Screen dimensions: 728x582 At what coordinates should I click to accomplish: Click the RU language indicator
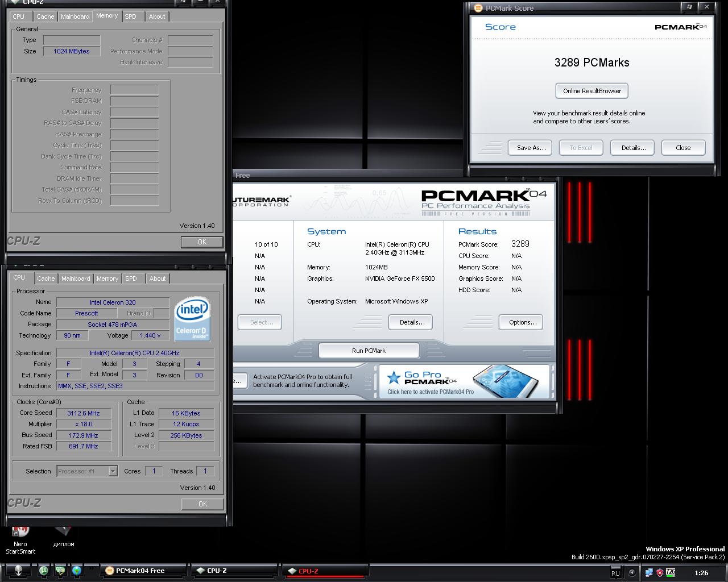click(615, 573)
